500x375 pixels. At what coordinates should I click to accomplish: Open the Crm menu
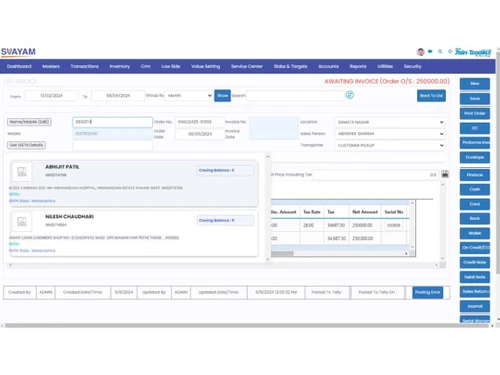(x=146, y=66)
